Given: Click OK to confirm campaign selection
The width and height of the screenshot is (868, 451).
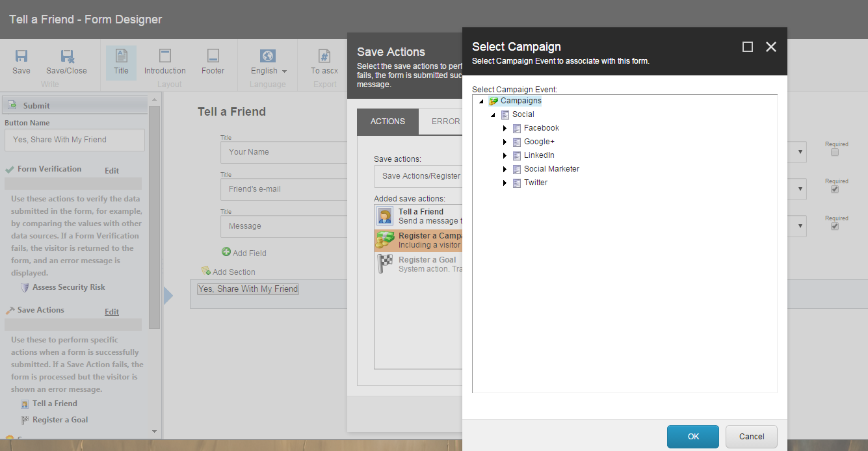Looking at the screenshot, I should 692,436.
